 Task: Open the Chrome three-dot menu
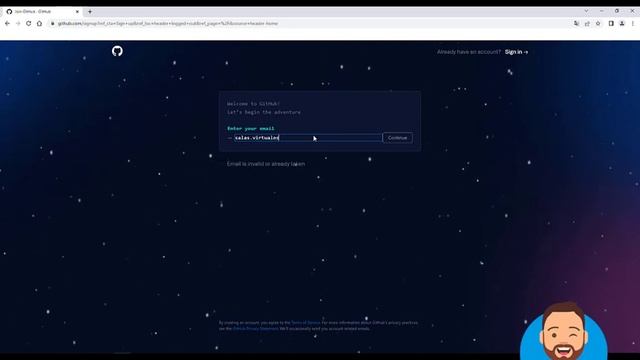(x=633, y=24)
